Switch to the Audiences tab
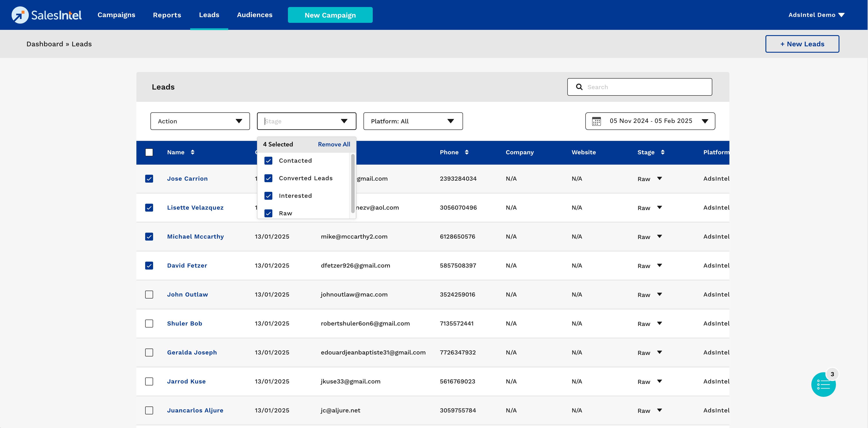This screenshot has width=868, height=428. click(254, 15)
